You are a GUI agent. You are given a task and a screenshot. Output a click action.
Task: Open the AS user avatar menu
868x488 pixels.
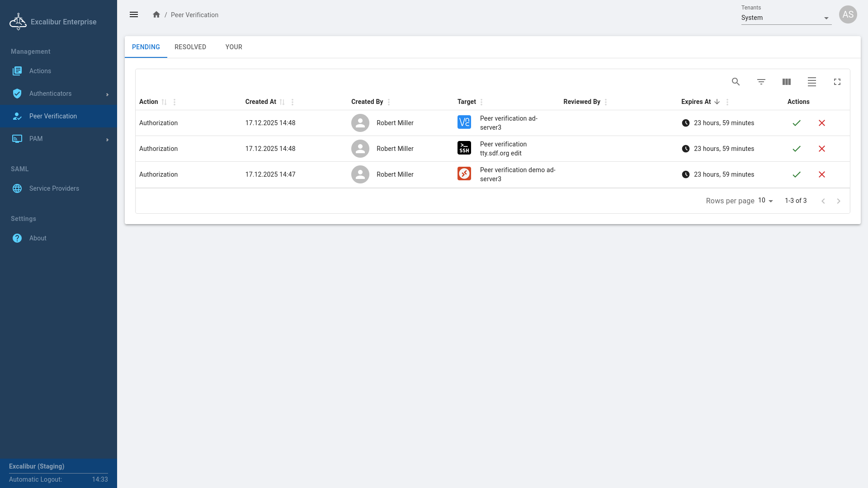(848, 14)
